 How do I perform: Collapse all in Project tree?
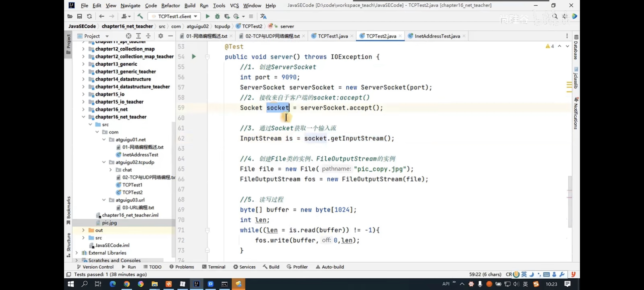click(x=148, y=36)
